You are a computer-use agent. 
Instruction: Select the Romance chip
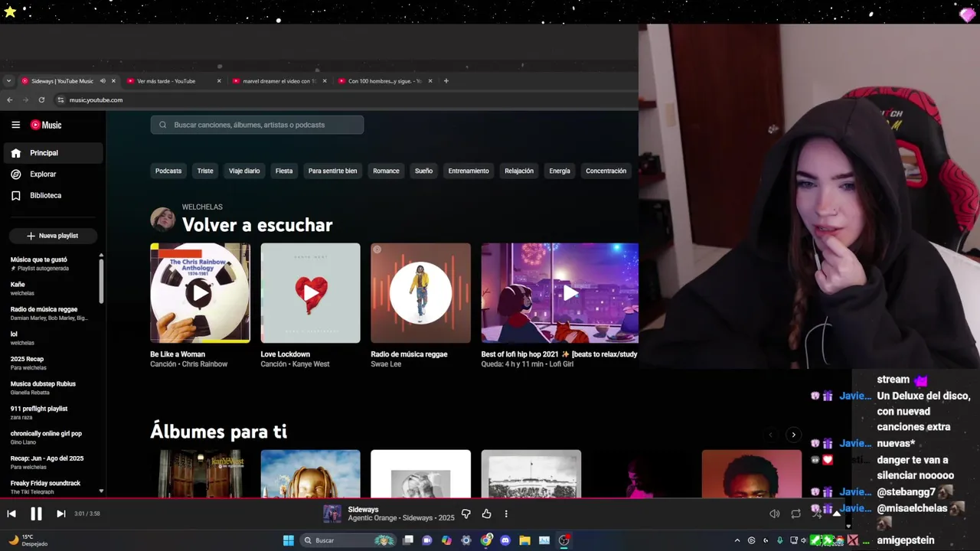point(386,171)
